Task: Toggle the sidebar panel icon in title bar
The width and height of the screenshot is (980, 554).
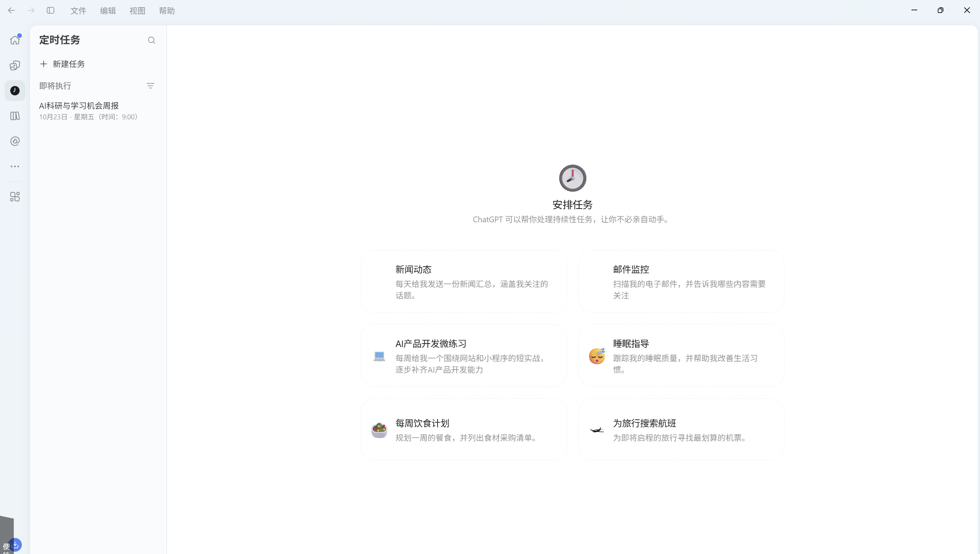Action: point(51,10)
